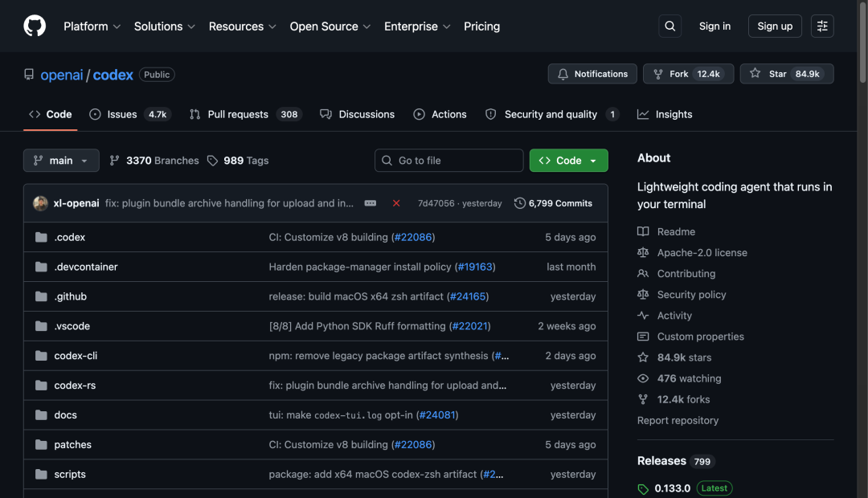Expand the commit message ellipsis icon
868x498 pixels.
click(x=371, y=203)
